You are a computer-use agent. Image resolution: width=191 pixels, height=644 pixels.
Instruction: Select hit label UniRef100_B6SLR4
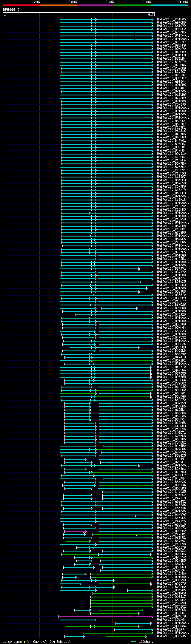pos(171,58)
